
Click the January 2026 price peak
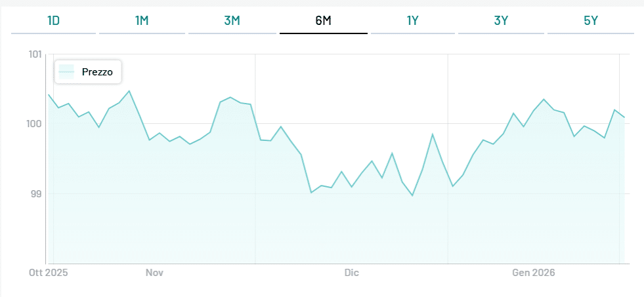pyautogui.click(x=544, y=99)
